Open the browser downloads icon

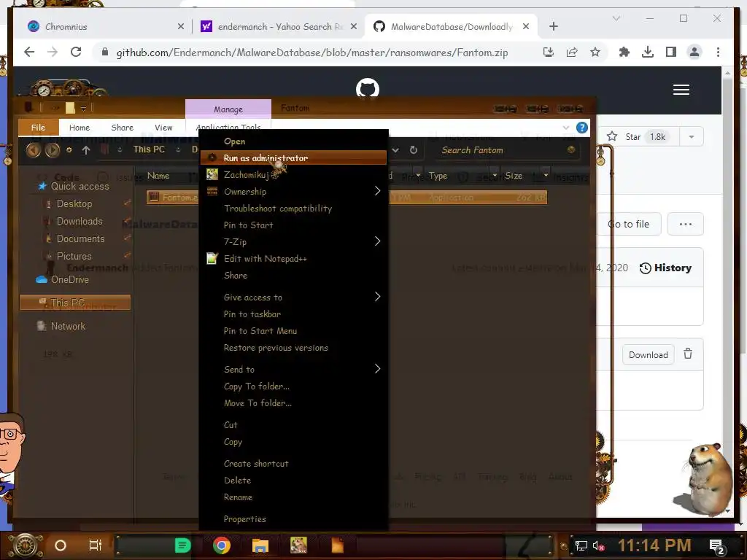[x=648, y=52]
